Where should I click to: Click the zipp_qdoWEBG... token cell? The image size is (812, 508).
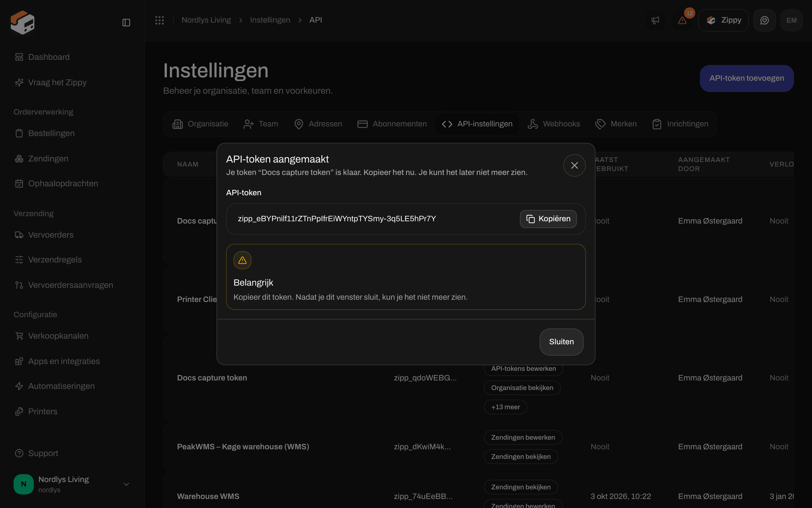pos(425,378)
